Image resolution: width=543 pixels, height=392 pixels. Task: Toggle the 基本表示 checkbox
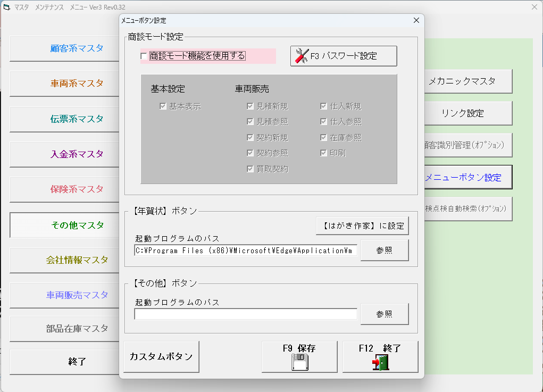pyautogui.click(x=163, y=106)
